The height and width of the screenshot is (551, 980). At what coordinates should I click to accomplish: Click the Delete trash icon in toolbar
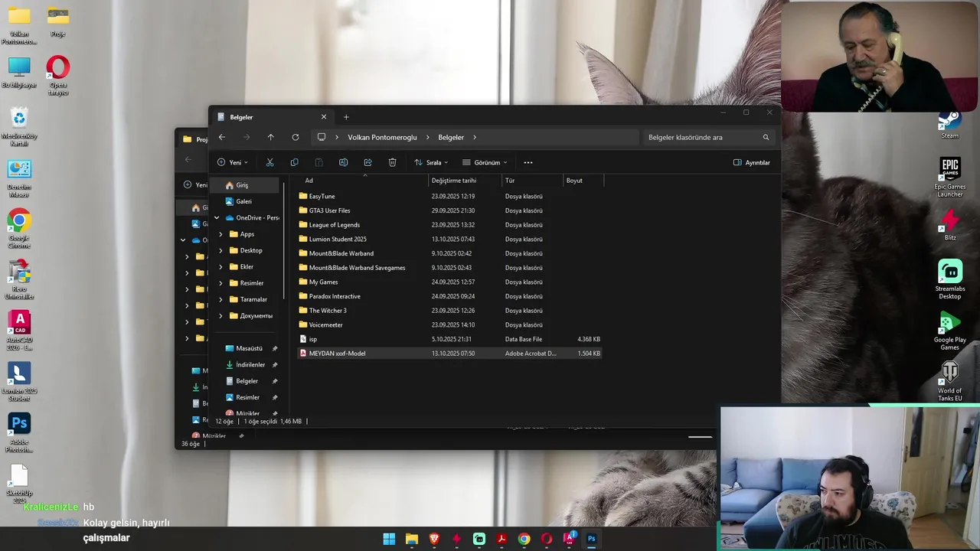(x=392, y=162)
